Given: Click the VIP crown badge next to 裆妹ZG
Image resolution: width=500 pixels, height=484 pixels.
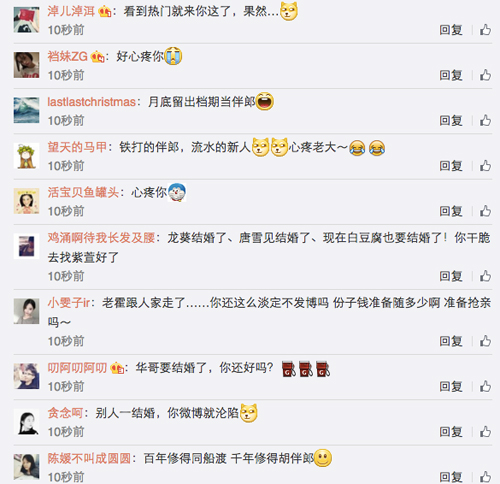Looking at the screenshot, I should (97, 57).
